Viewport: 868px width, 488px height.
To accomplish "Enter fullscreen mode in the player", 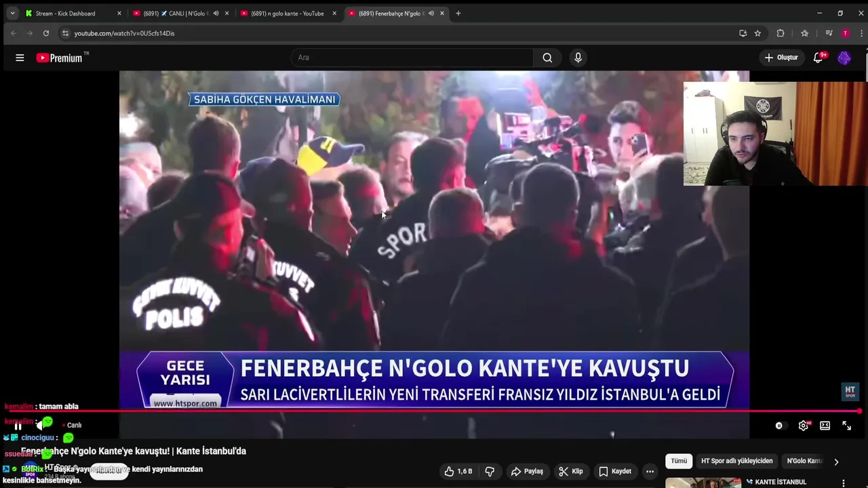I will pos(847,426).
